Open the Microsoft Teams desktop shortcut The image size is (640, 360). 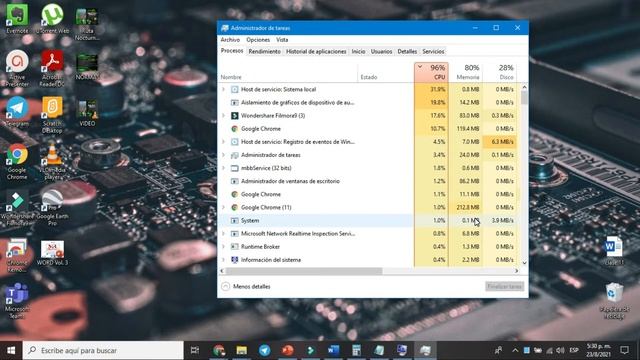pos(17,300)
